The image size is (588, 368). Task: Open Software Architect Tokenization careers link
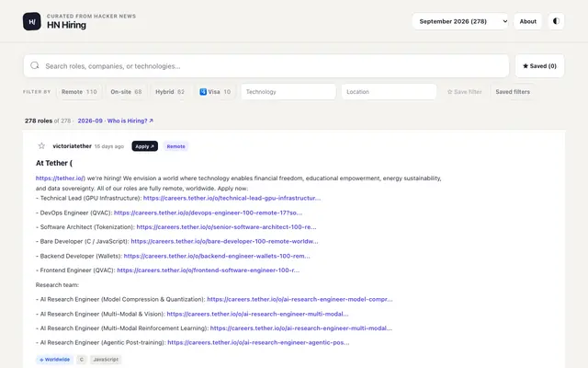click(x=226, y=227)
